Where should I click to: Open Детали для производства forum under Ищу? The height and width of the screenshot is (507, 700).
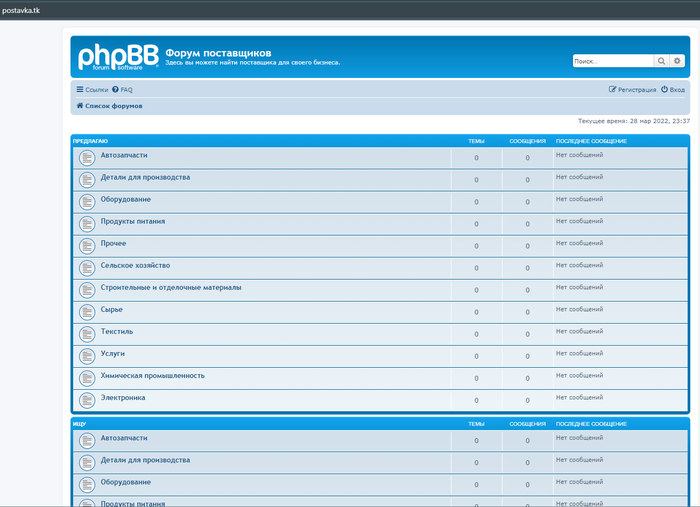tap(145, 460)
